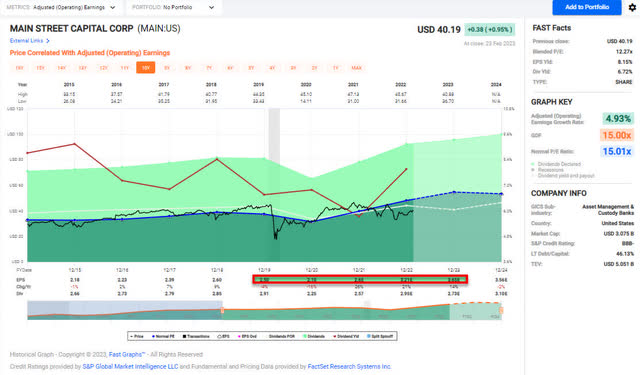
Task: Select the 7Y time range tab
Action: point(209,68)
